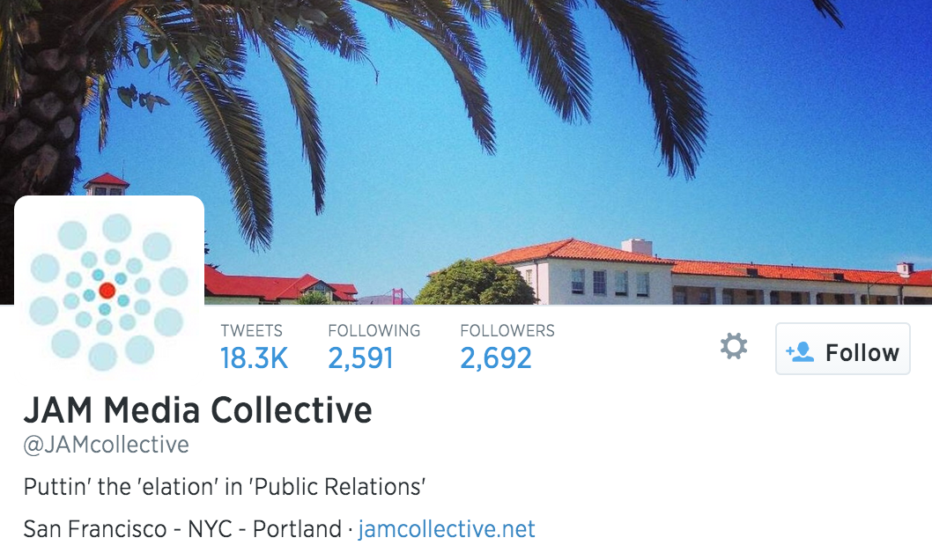The height and width of the screenshot is (560, 932).
Task: Click the JAM Media Collective profile name
Action: pos(198,410)
